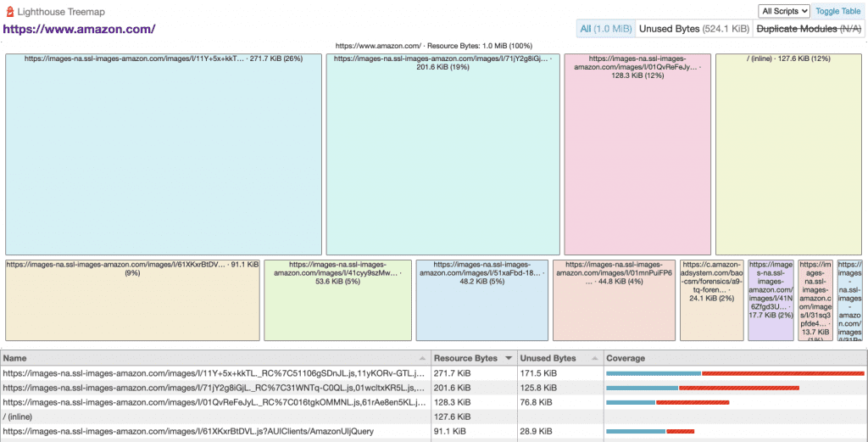Select the amazon-adsystem 24.1 KiB treemap node
The width and height of the screenshot is (868, 442).
tap(712, 300)
